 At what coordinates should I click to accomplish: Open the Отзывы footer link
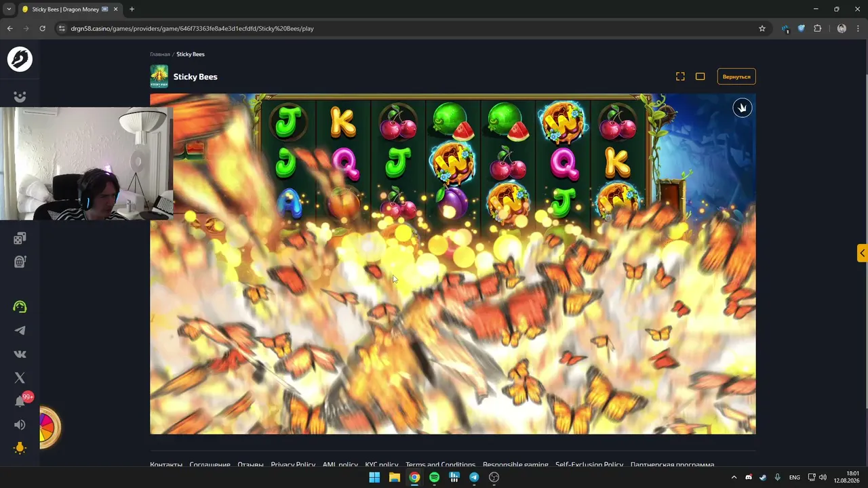coord(250,464)
